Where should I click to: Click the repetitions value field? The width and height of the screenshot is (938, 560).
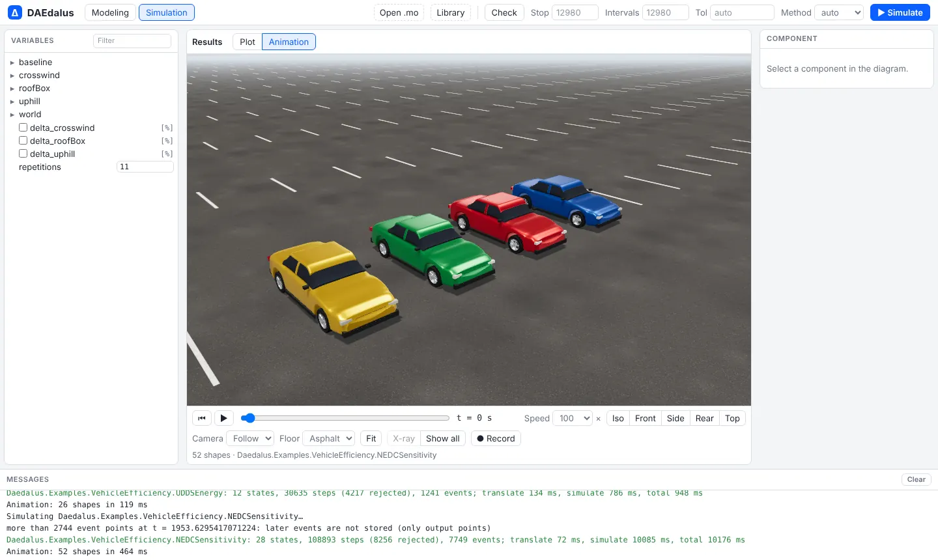(x=145, y=167)
